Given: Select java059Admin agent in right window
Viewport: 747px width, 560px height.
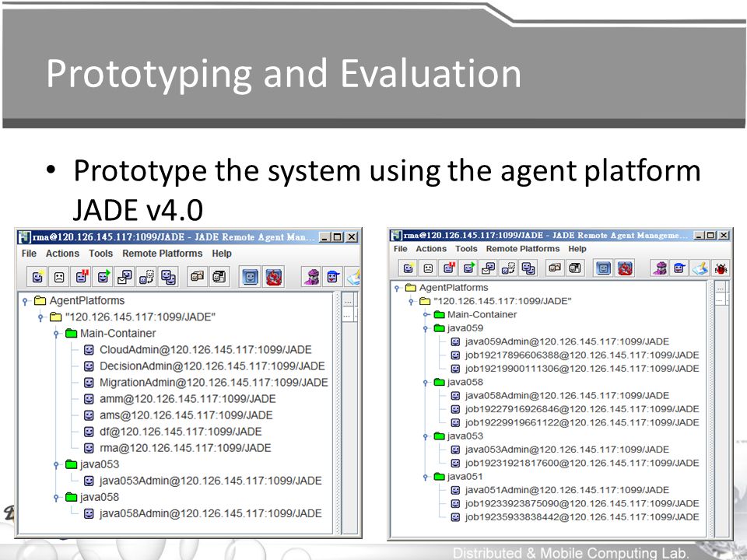Looking at the screenshot, I should pyautogui.click(x=560, y=341).
